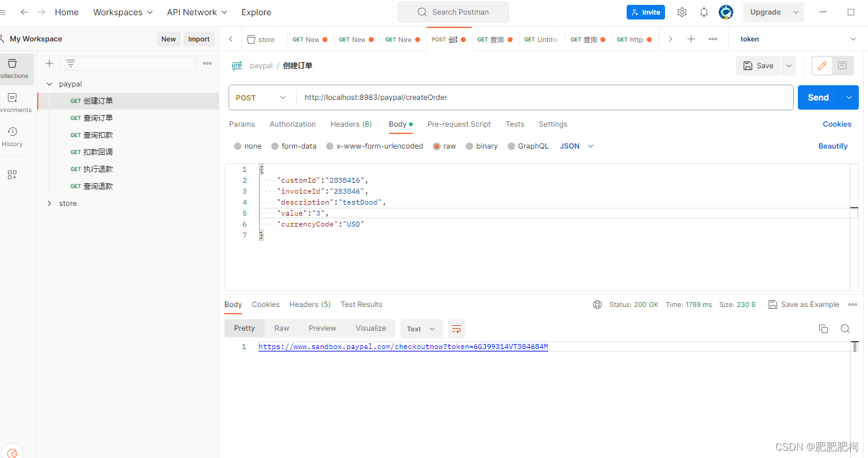
Task: Click the request URL field
Action: [x=545, y=97]
